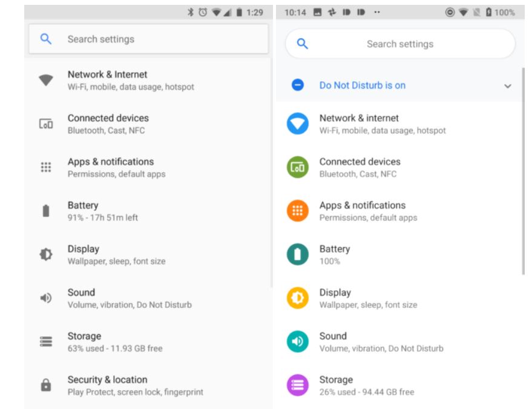
Task: Tap the purple Storage icon
Action: [297, 385]
